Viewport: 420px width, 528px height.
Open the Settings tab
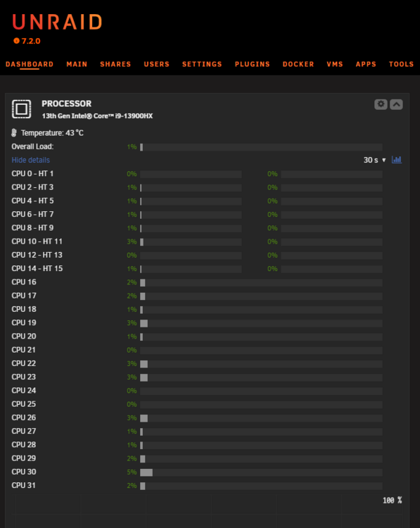pyautogui.click(x=202, y=64)
